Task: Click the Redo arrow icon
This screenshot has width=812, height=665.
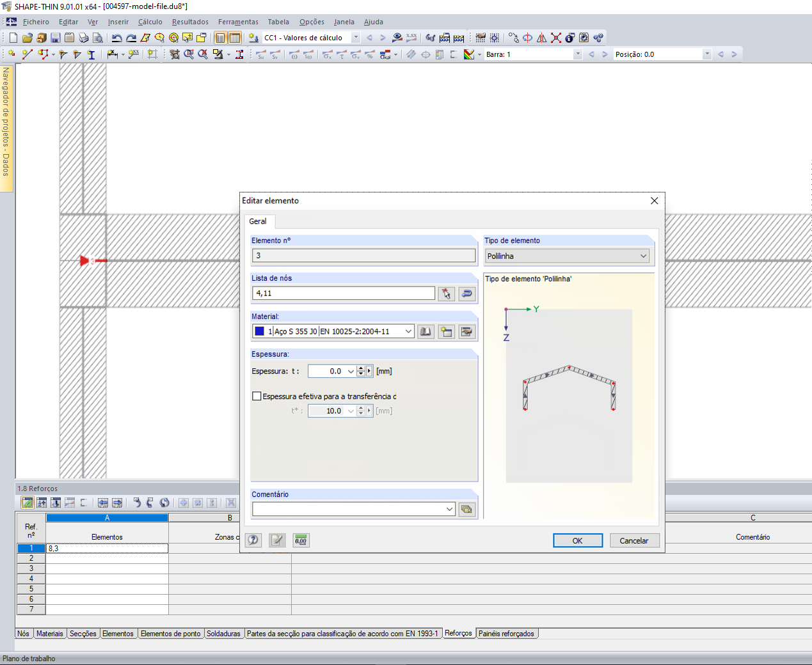Action: [131, 38]
